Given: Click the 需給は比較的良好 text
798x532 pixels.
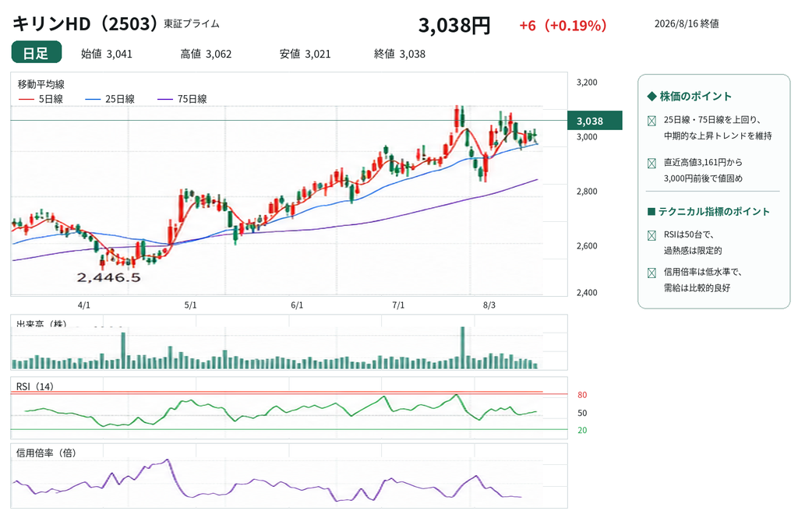Looking at the screenshot, I should click(697, 288).
